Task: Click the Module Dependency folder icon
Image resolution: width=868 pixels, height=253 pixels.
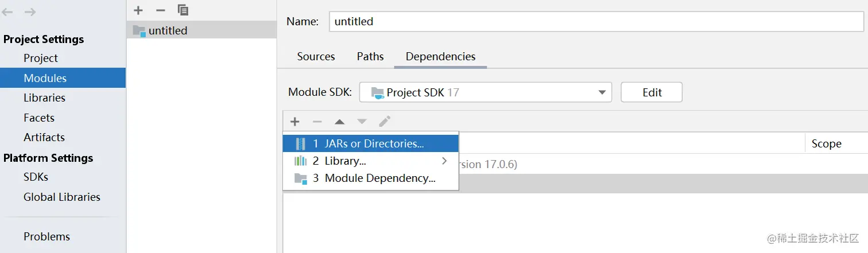Action: pos(301,178)
